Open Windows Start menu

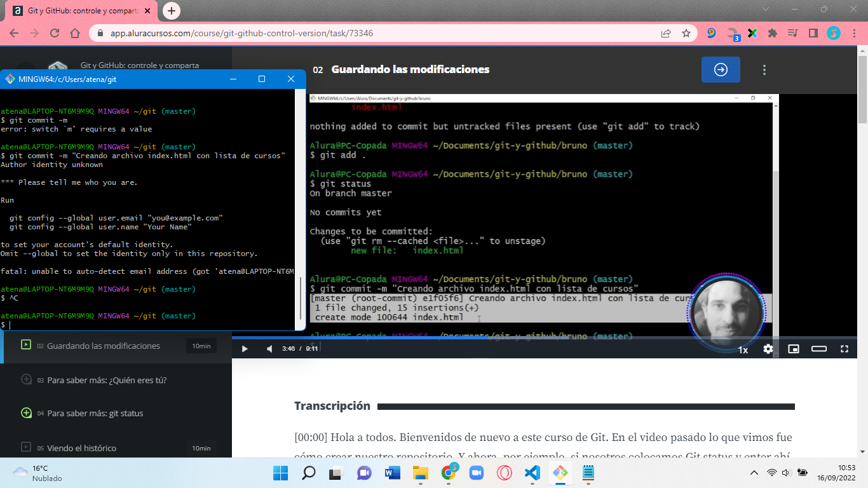pos(280,473)
